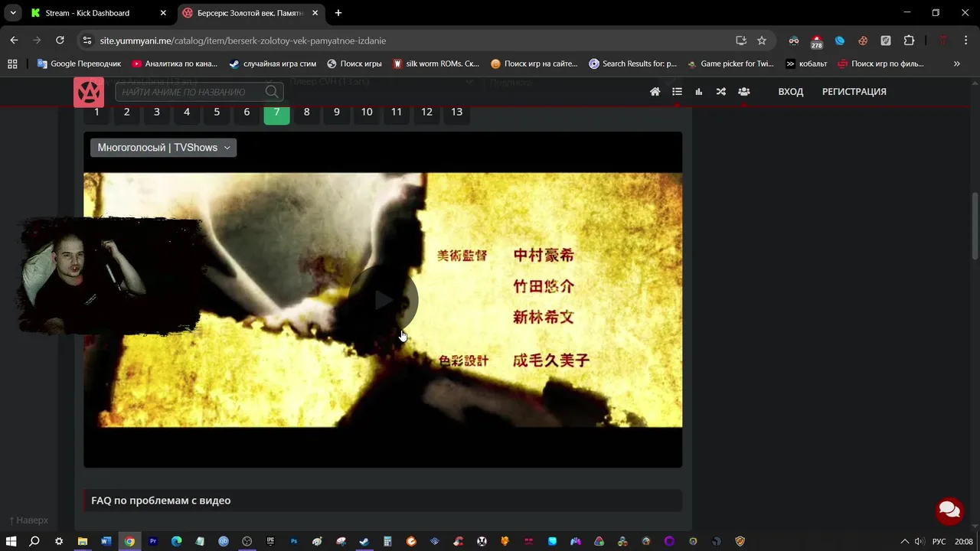Click the random anime shuffle icon
Screen dimensions: 980x551
[x=721, y=92]
